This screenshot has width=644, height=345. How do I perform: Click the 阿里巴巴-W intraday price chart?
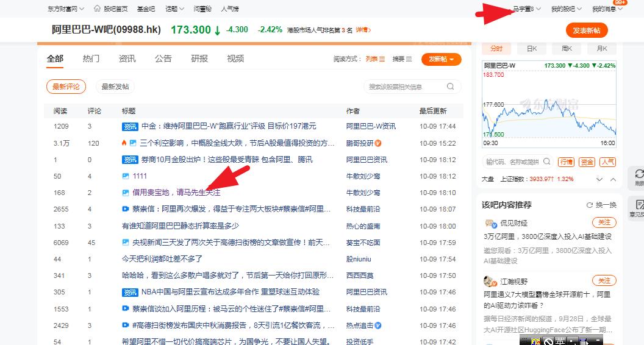[549, 104]
